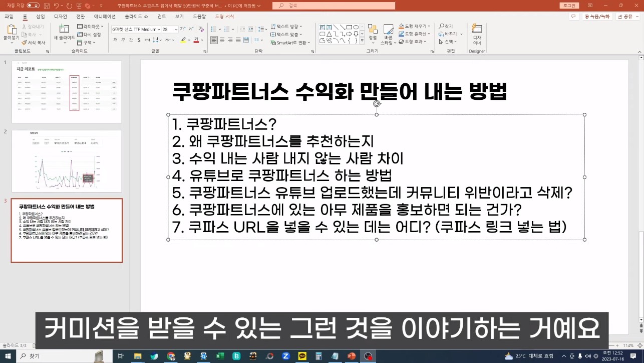Viewport: 644px width, 363px height.
Task: Expand the Section (구역) dropdown
Action: point(87,43)
